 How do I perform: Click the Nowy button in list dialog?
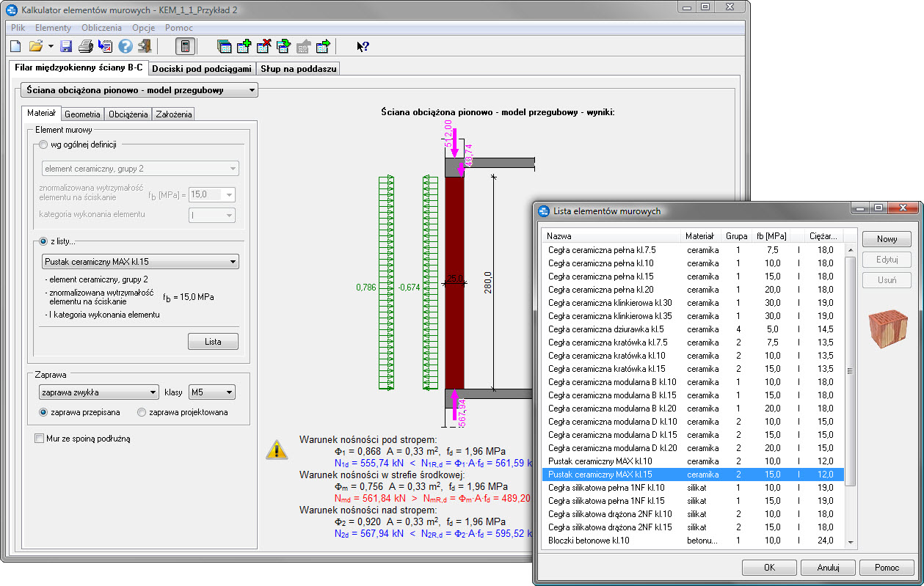click(887, 239)
